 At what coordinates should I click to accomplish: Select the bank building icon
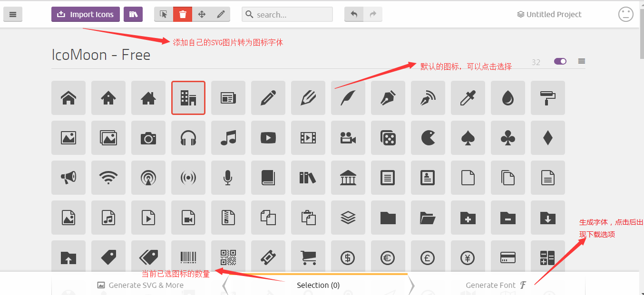coord(348,178)
